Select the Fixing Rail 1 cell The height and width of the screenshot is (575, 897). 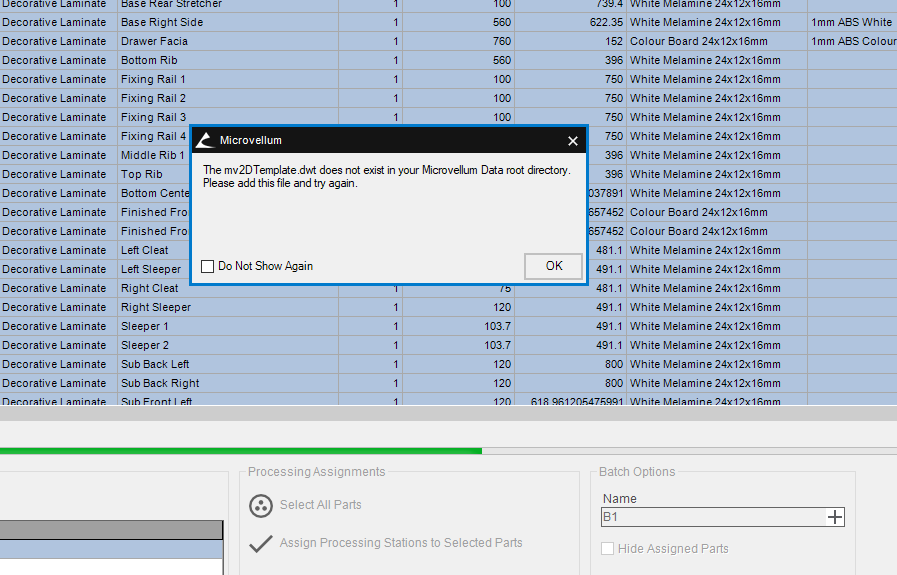228,79
